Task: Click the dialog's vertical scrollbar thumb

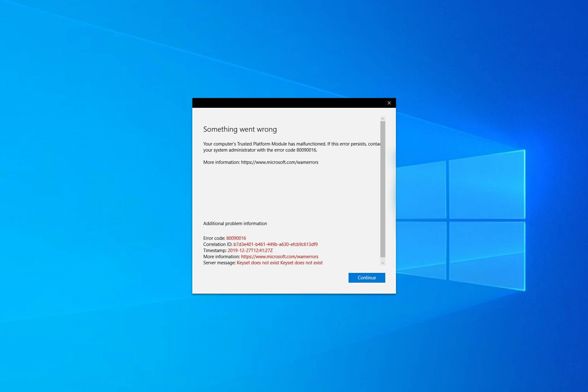Action: tap(383, 189)
